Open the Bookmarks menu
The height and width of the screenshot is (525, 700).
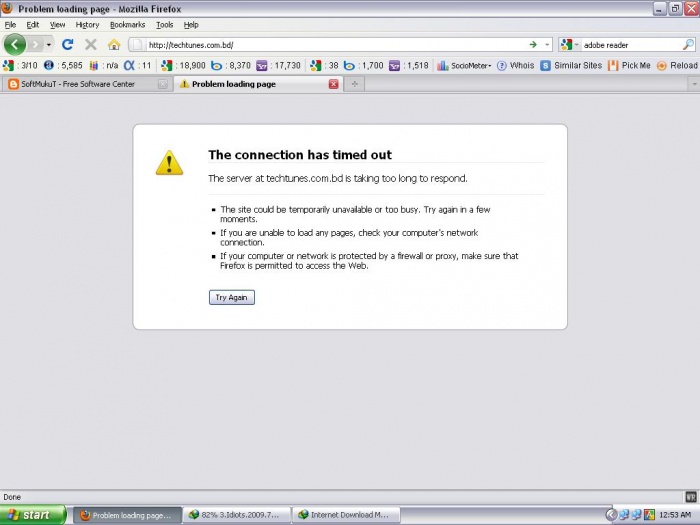(128, 25)
